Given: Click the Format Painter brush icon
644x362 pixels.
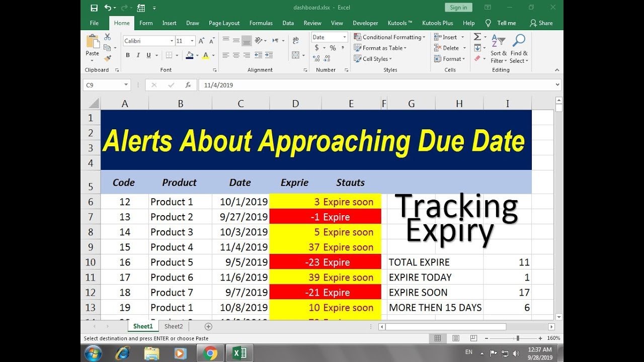Looking at the screenshot, I should pyautogui.click(x=107, y=58).
